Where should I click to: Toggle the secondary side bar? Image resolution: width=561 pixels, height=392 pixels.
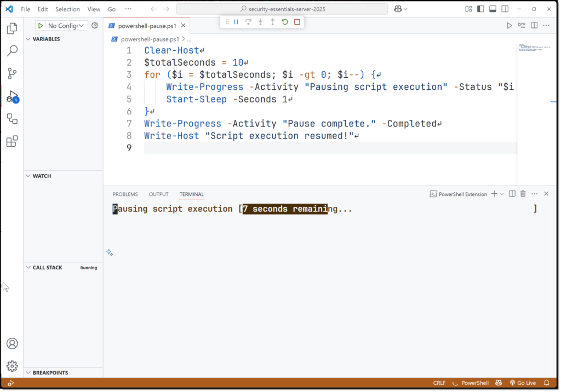[505, 9]
